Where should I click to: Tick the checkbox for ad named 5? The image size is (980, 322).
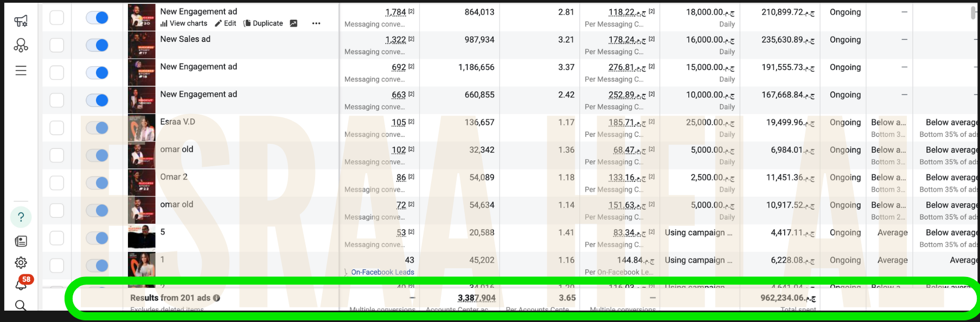point(57,238)
